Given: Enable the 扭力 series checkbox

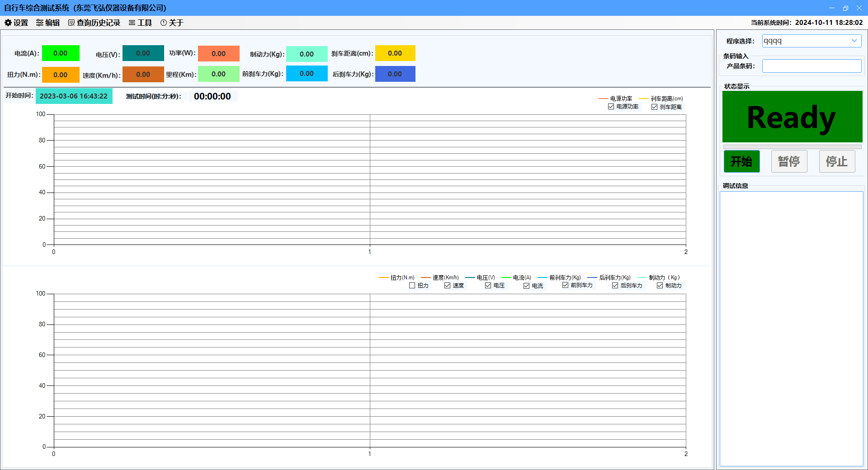Looking at the screenshot, I should (412, 286).
